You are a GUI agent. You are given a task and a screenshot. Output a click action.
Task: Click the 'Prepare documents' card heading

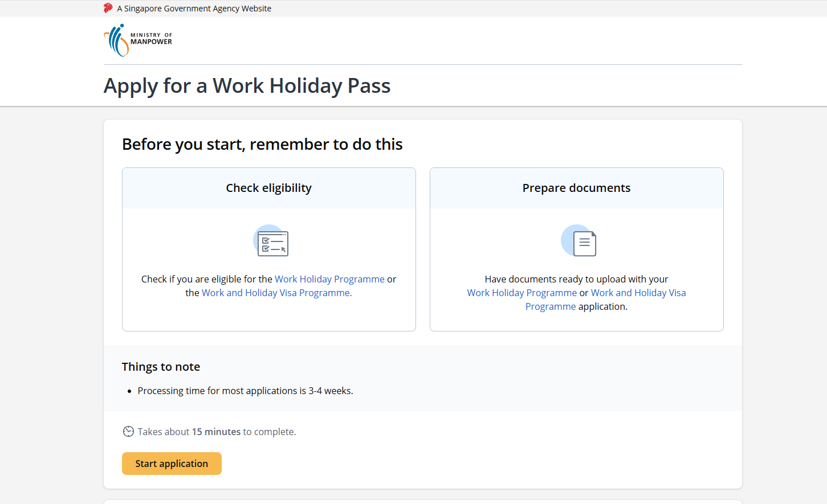coord(576,188)
